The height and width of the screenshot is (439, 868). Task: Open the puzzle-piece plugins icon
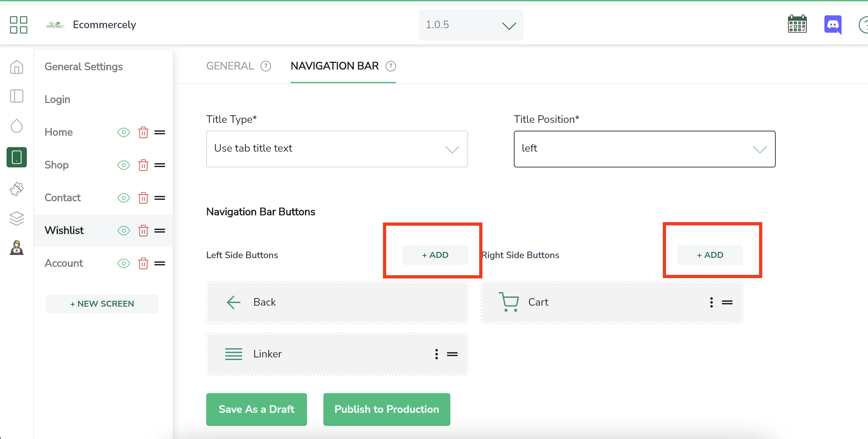click(16, 189)
